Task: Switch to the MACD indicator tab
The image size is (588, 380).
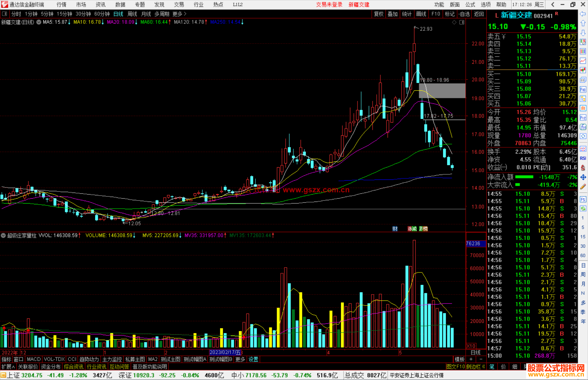Action: [x=33, y=359]
